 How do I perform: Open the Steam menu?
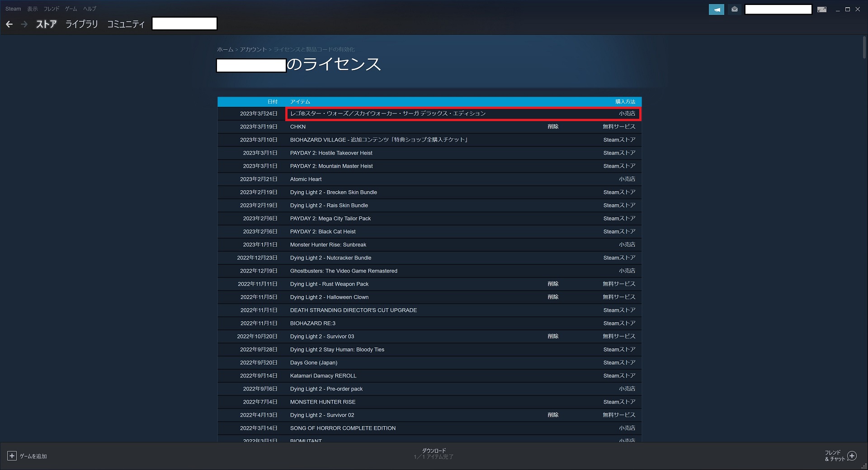pyautogui.click(x=13, y=9)
